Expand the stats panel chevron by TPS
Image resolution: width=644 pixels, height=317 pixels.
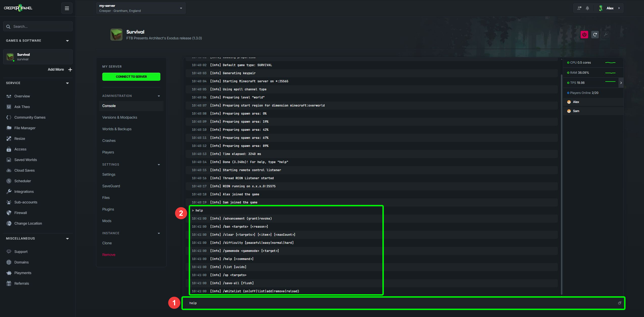[x=621, y=83]
